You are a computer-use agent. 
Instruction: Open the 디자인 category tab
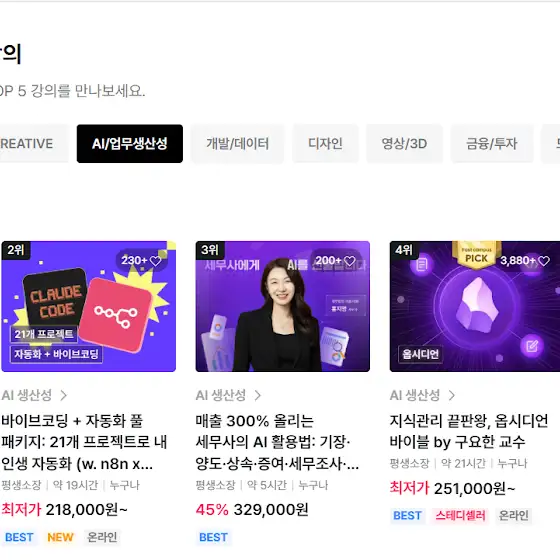(325, 144)
